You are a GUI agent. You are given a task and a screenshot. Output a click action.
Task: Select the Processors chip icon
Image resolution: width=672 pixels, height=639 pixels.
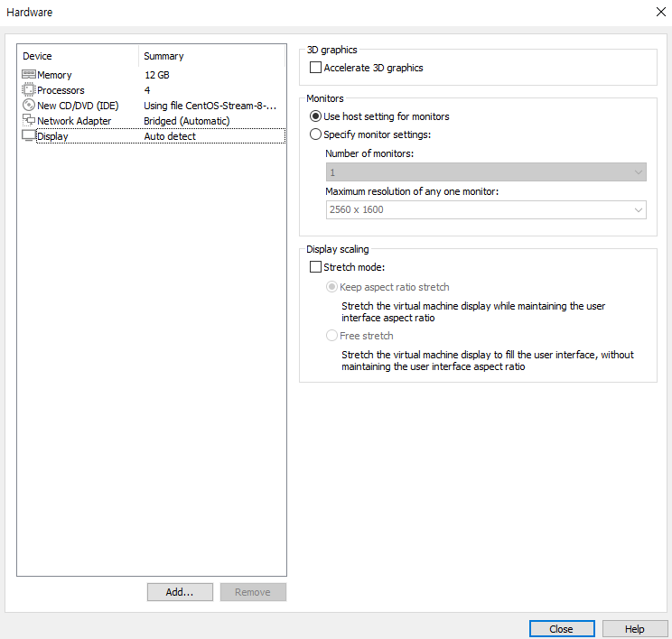[29, 90]
